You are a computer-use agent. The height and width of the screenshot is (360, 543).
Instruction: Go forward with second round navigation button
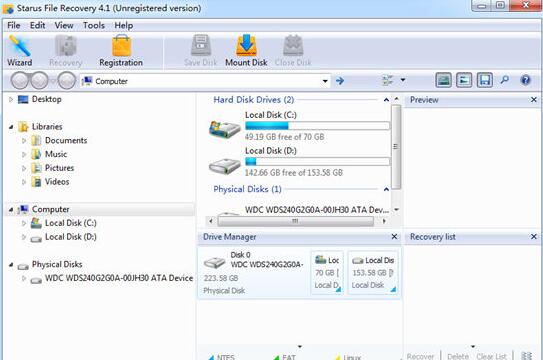[40, 81]
